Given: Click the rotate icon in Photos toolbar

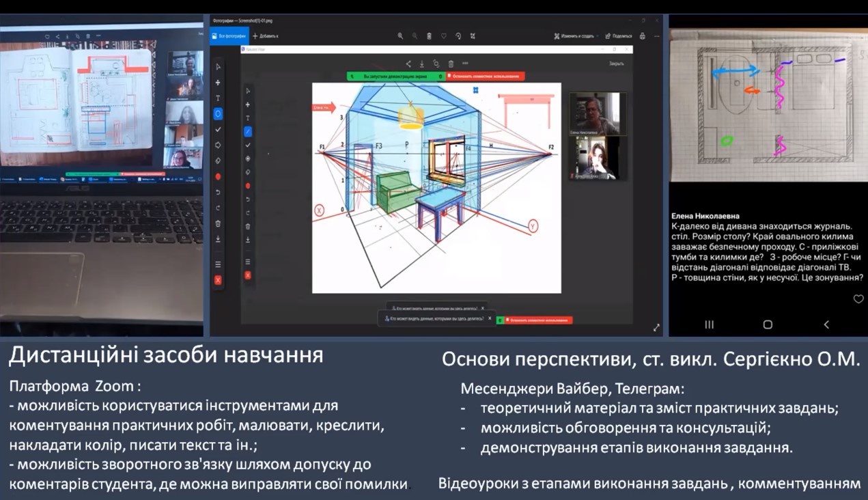Looking at the screenshot, I should click(458, 36).
